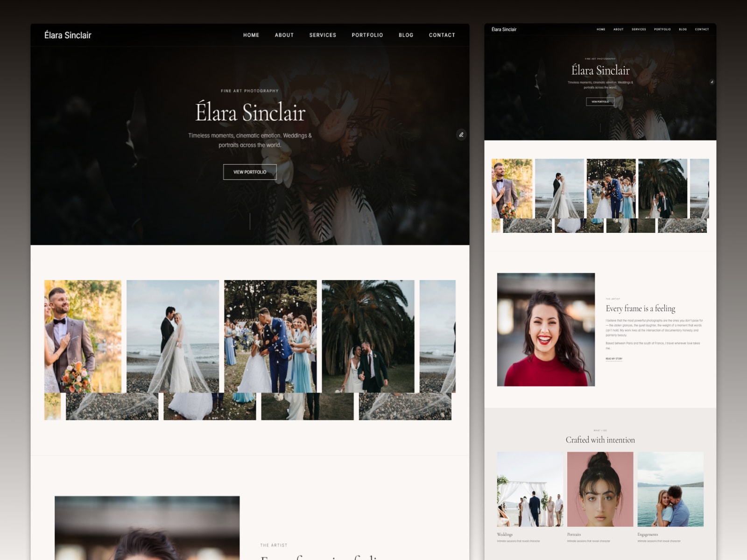This screenshot has height=560, width=747.
Task: Click the VIEW PORTFOLIO button in left window
Action: (250, 172)
